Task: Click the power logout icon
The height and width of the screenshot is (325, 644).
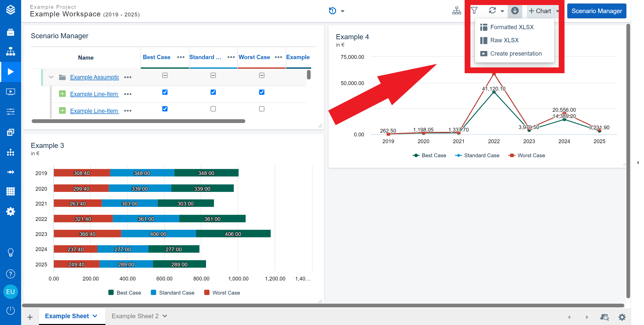Action: [11, 311]
